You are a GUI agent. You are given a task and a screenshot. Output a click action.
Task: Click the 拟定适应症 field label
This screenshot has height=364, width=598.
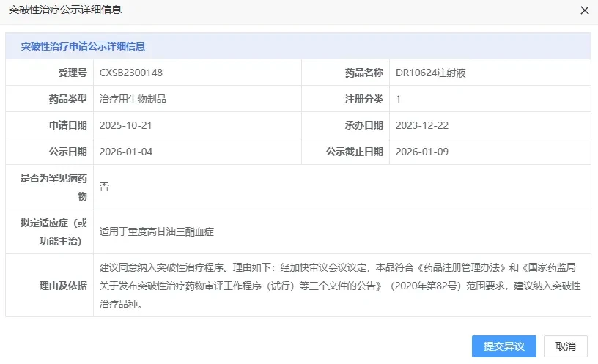(53, 231)
